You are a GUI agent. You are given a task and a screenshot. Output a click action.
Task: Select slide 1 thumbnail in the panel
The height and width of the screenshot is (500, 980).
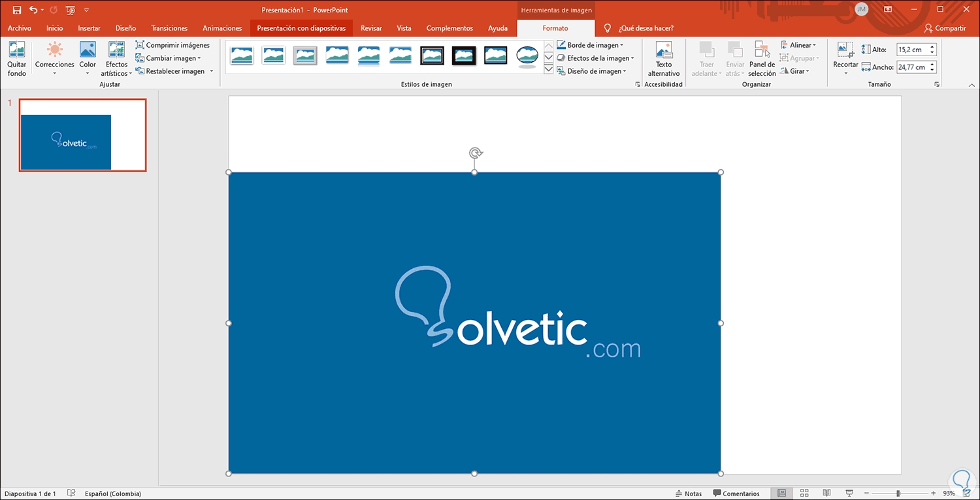(x=83, y=135)
